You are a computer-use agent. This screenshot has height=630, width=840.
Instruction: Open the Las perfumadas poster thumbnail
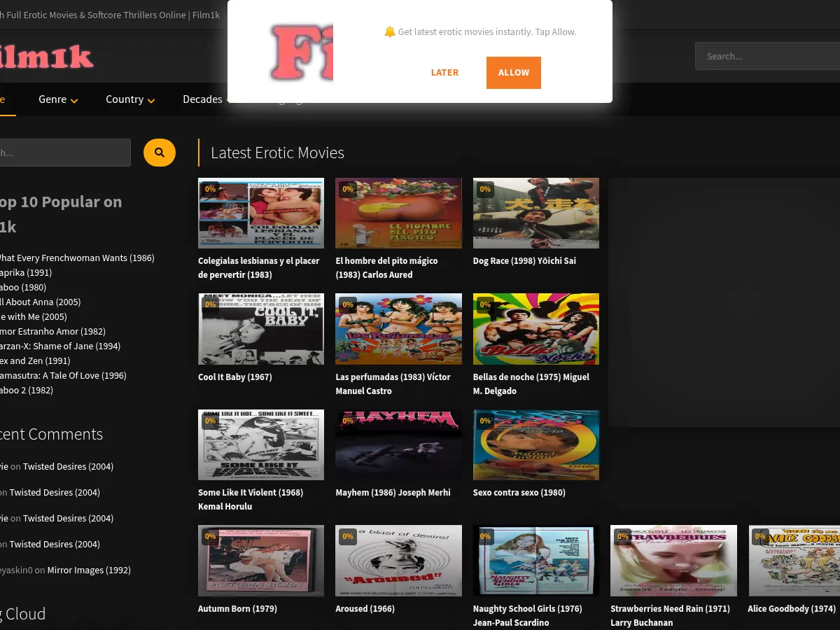pos(398,329)
